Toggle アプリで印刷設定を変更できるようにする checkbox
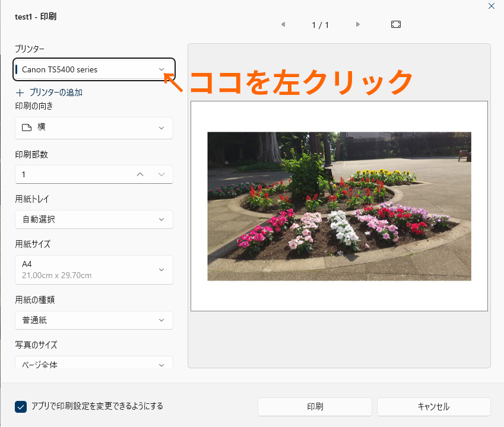This screenshot has width=504, height=427. click(21, 406)
